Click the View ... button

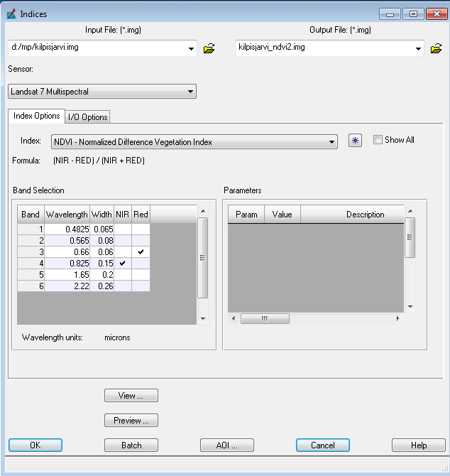pyautogui.click(x=131, y=395)
